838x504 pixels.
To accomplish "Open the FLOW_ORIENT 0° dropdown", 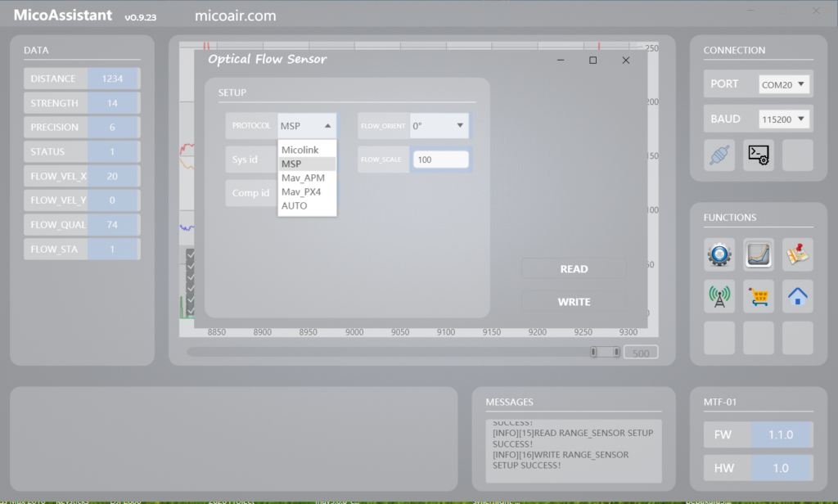I will (x=439, y=126).
